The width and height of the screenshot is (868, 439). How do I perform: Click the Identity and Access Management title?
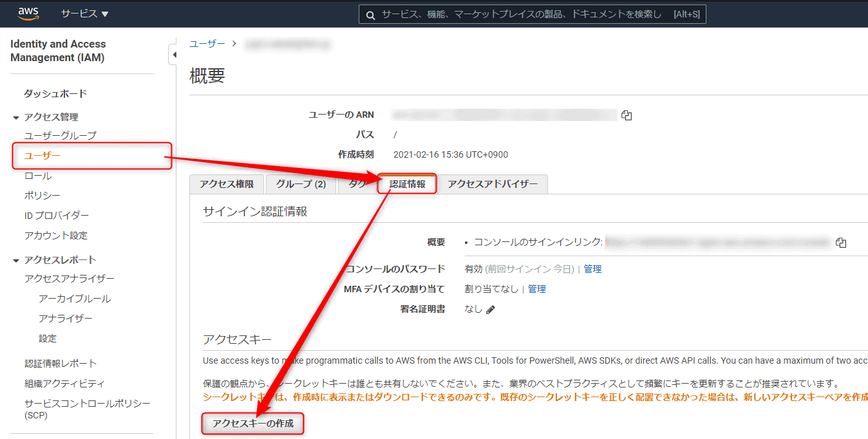(x=58, y=51)
